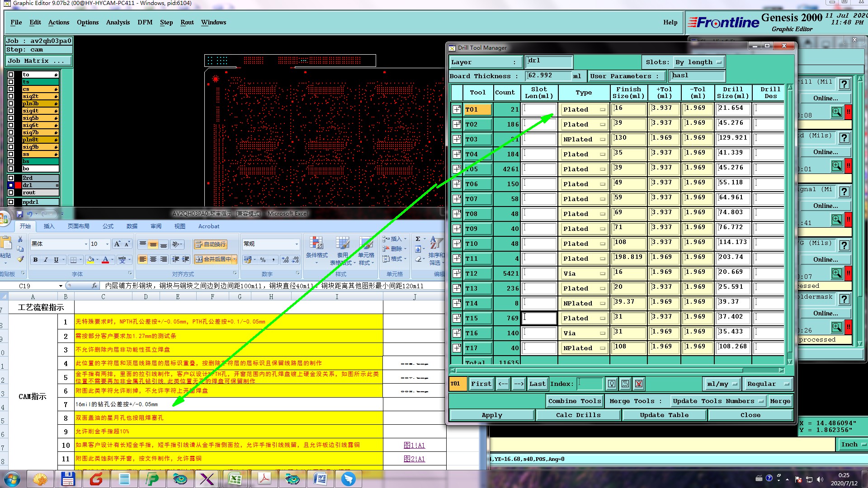The width and height of the screenshot is (868, 488).
Task: Open the Type dropdown for tool T03
Action: (584, 139)
